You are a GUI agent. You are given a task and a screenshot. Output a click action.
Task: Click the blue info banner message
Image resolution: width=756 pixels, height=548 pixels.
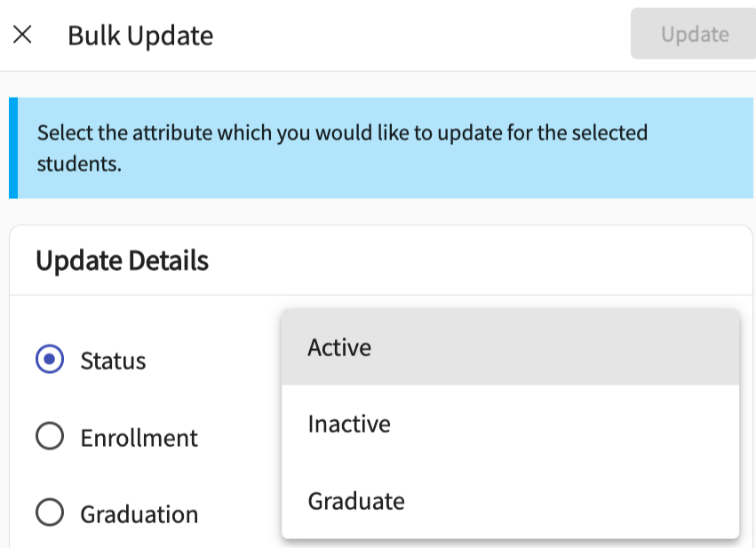click(x=342, y=148)
